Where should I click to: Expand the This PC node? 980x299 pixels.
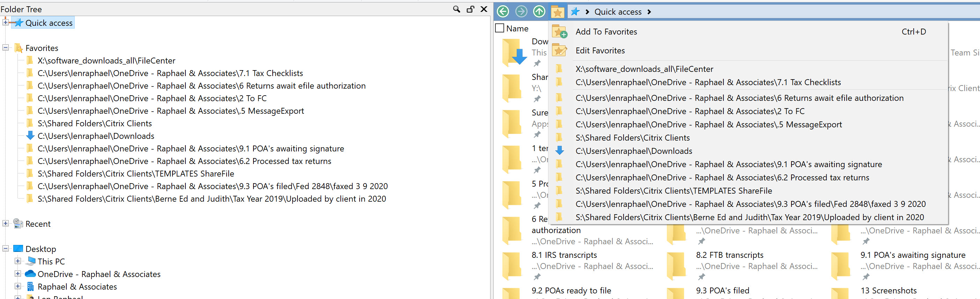(17, 261)
